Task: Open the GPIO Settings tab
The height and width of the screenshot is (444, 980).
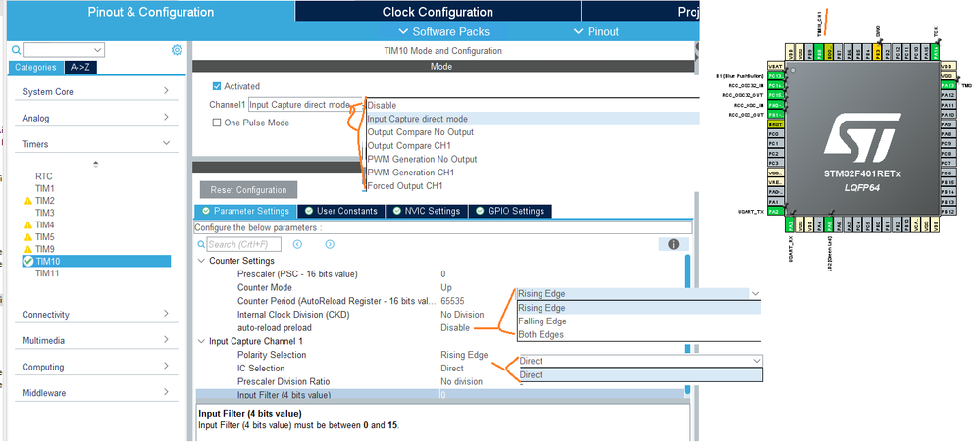Action: tap(510, 211)
